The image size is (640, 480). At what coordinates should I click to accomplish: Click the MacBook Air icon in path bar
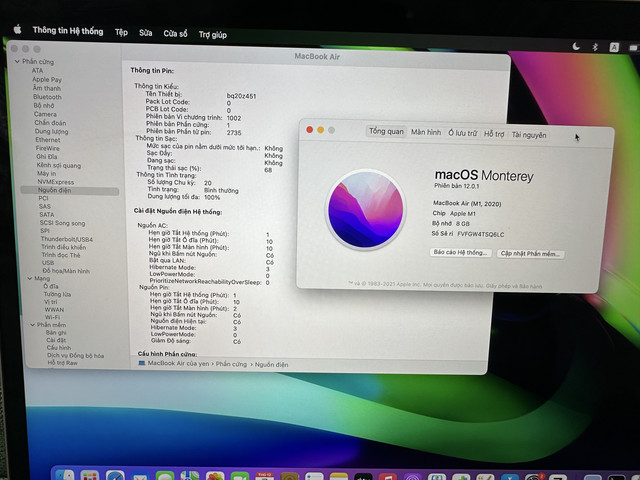[x=142, y=363]
